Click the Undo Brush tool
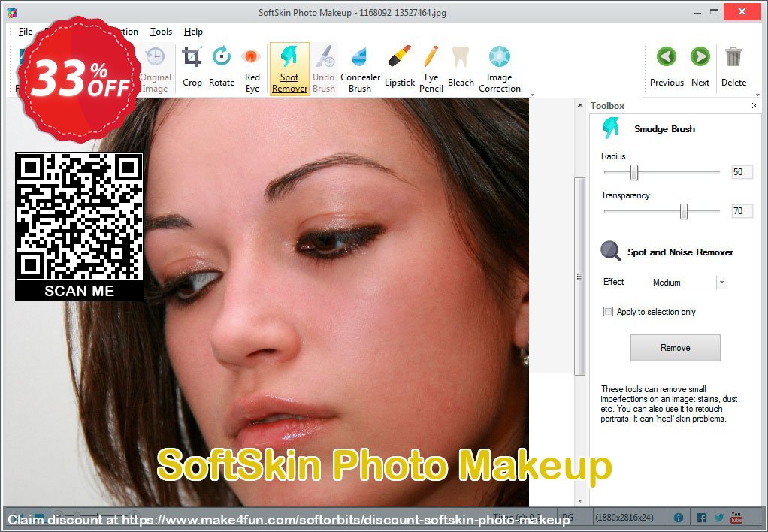The height and width of the screenshot is (532, 768). pos(324,68)
